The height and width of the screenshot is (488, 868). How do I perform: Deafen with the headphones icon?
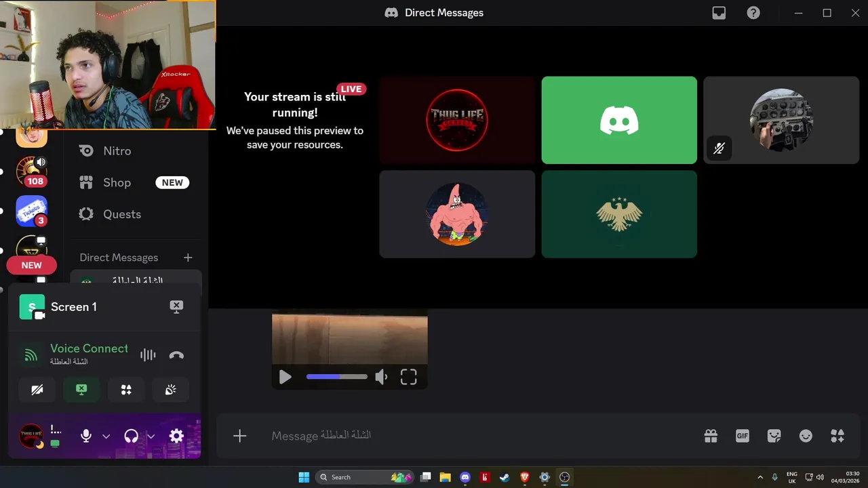click(132, 436)
